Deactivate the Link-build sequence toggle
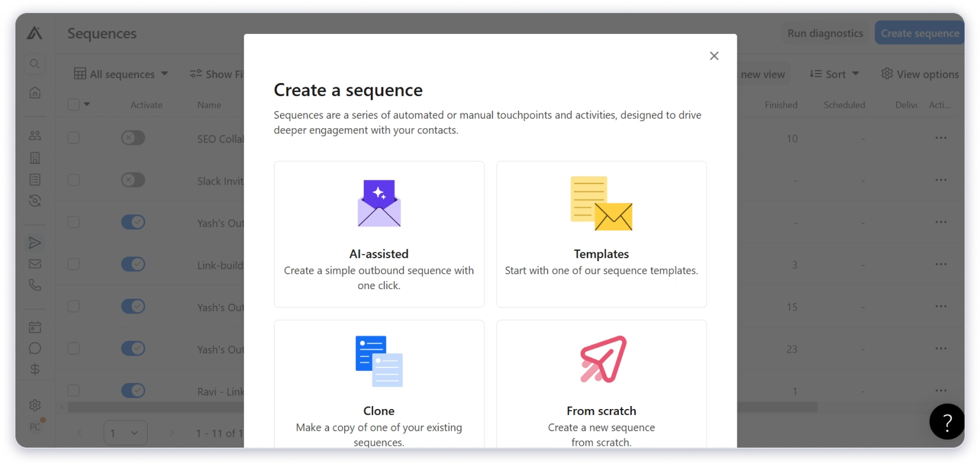The width and height of the screenshot is (980, 466). pos(133,264)
